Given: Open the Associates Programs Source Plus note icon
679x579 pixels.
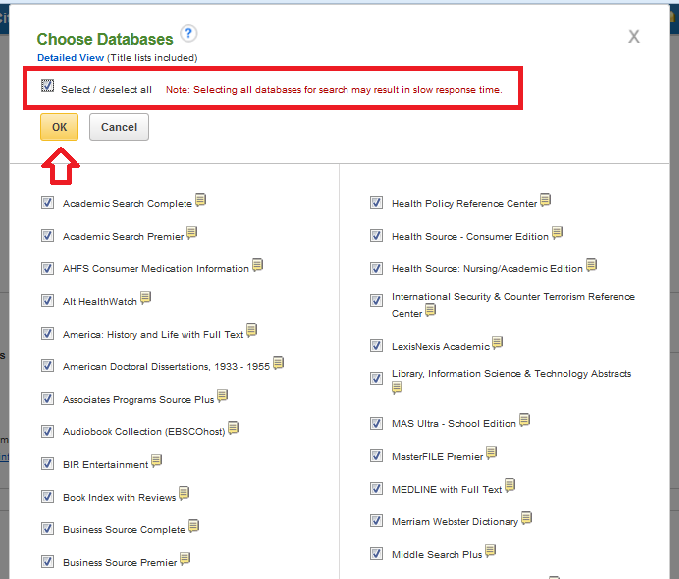Looking at the screenshot, I should click(x=222, y=396).
